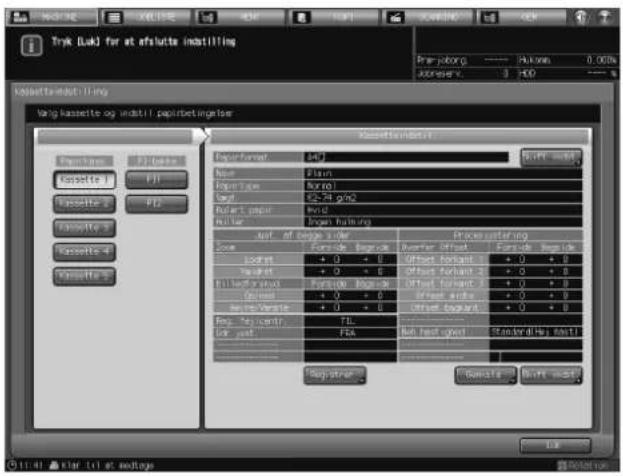Click the farvet papir value 'Hvid'

coord(443,210)
